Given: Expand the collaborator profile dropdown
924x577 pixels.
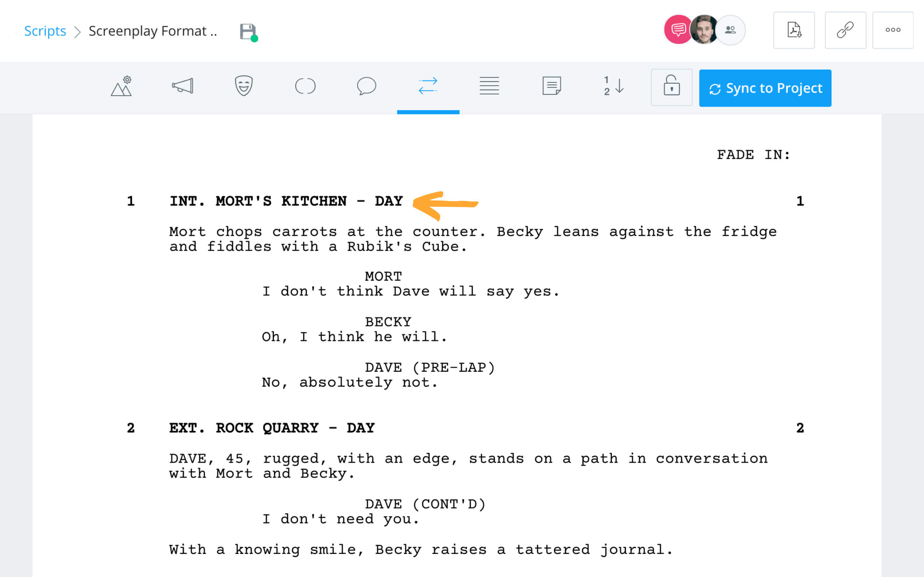Looking at the screenshot, I should coord(730,30).
